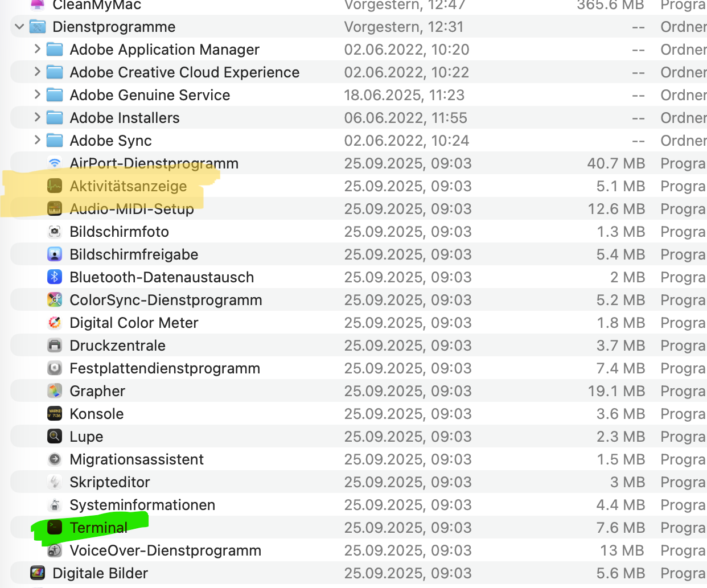The image size is (707, 588).
Task: Click the VoiceOver-Dienstprogramm icon
Action: (55, 550)
